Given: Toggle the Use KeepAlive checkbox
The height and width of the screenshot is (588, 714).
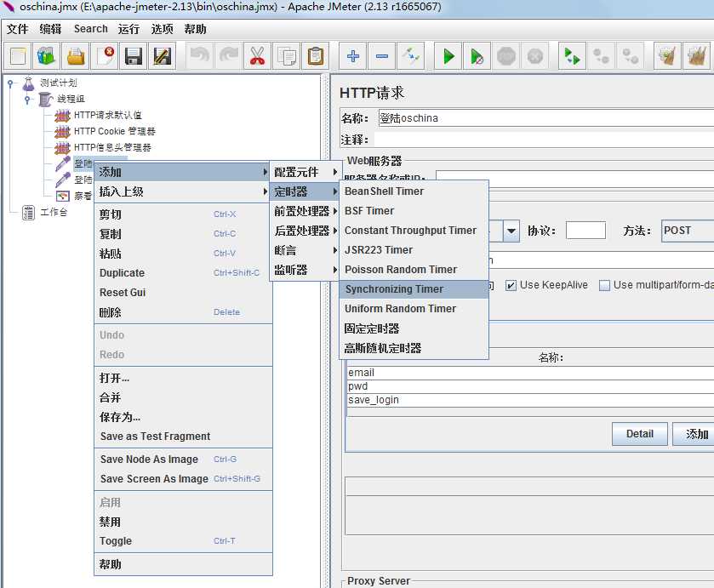Looking at the screenshot, I should point(511,286).
